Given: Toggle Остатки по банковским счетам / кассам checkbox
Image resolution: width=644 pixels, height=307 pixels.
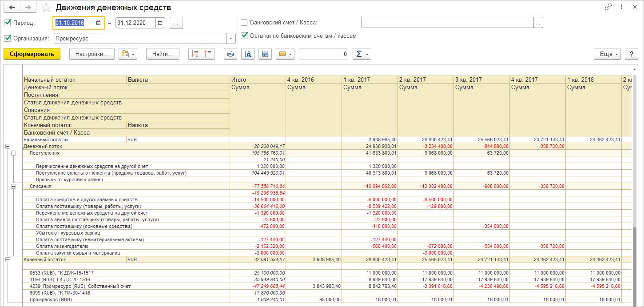Looking at the screenshot, I should point(244,36).
